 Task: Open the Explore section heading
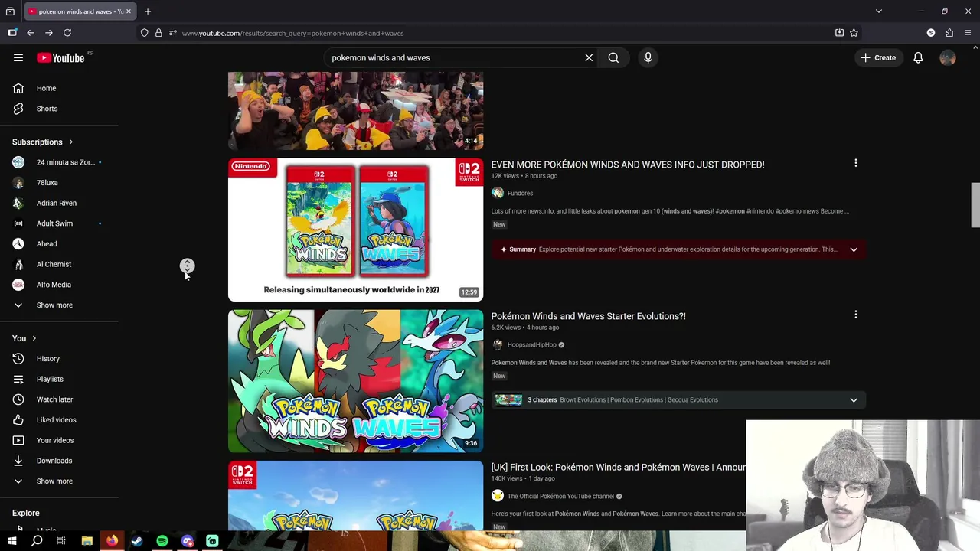point(25,513)
